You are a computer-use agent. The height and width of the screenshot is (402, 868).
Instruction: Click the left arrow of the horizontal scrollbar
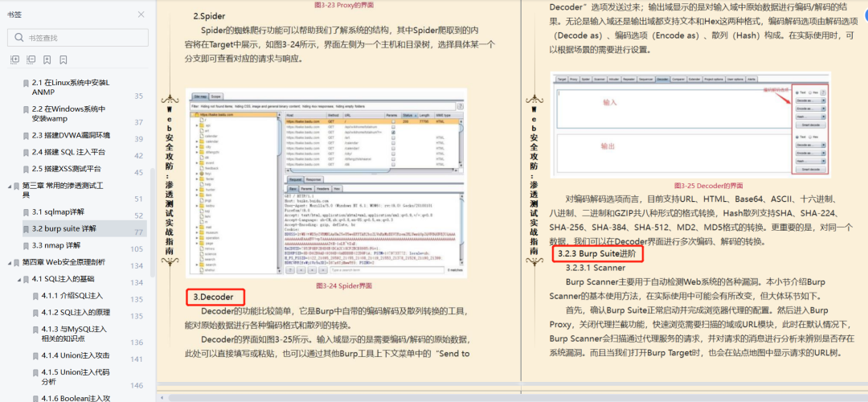click(162, 397)
